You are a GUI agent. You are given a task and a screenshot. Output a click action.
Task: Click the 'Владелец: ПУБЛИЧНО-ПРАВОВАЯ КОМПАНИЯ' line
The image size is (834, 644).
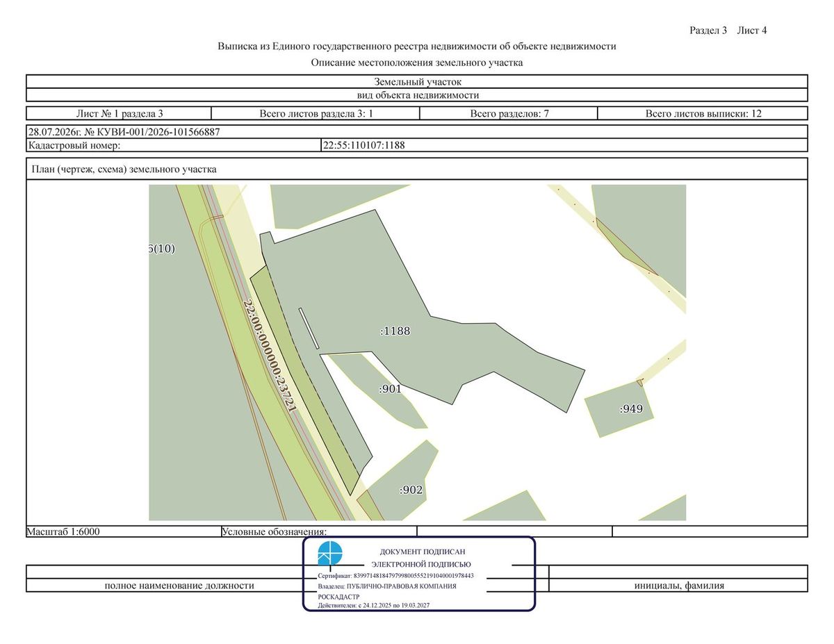(x=387, y=586)
